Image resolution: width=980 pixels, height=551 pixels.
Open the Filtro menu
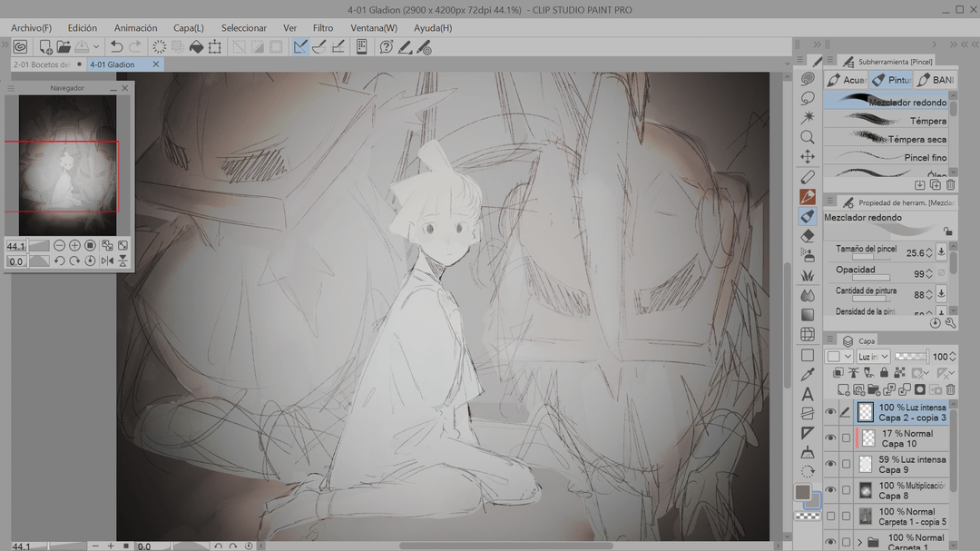(x=323, y=28)
